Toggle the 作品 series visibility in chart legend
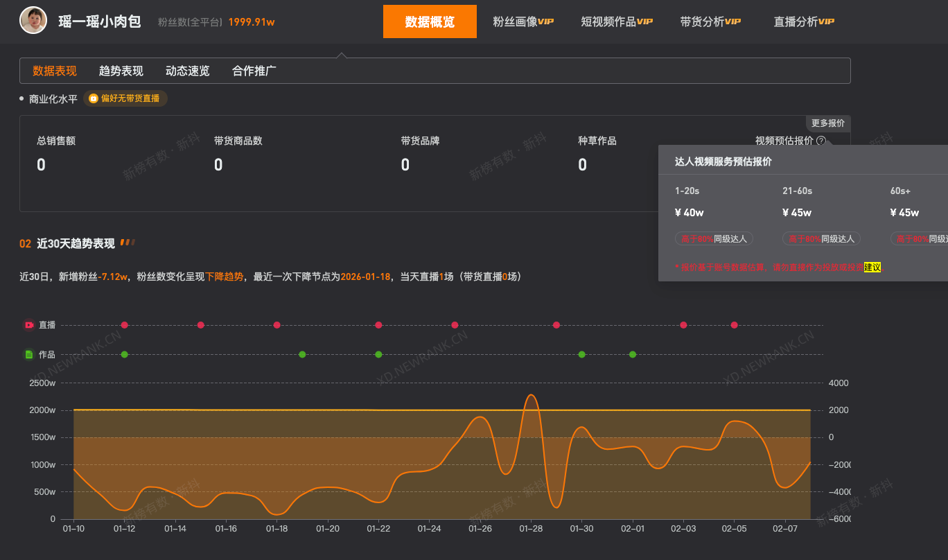The height and width of the screenshot is (560, 948). pos(39,354)
